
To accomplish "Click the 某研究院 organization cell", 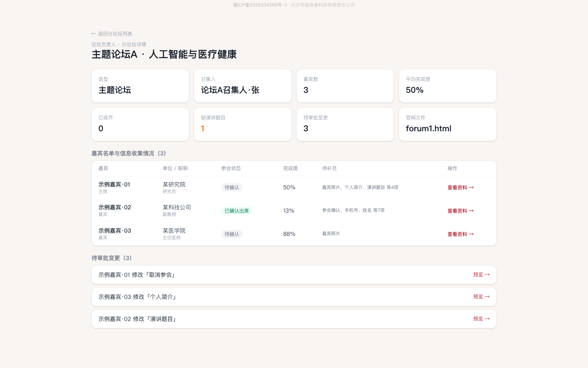I will (174, 184).
